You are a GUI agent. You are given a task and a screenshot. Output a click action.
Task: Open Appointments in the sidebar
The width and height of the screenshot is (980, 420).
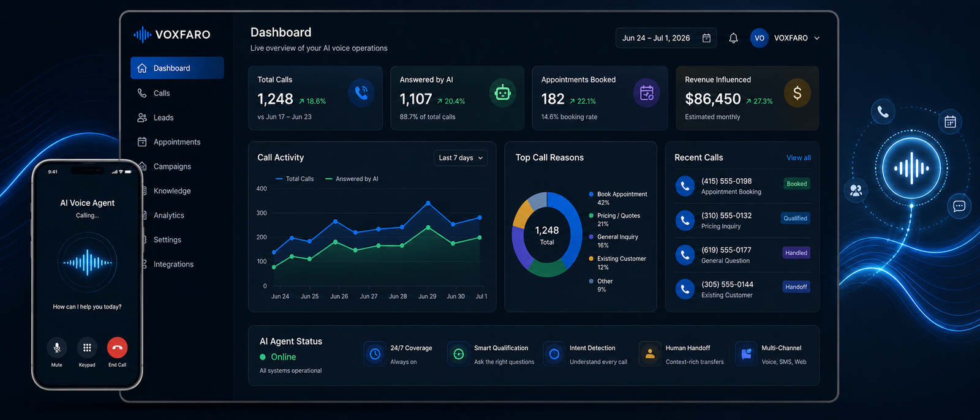177,142
